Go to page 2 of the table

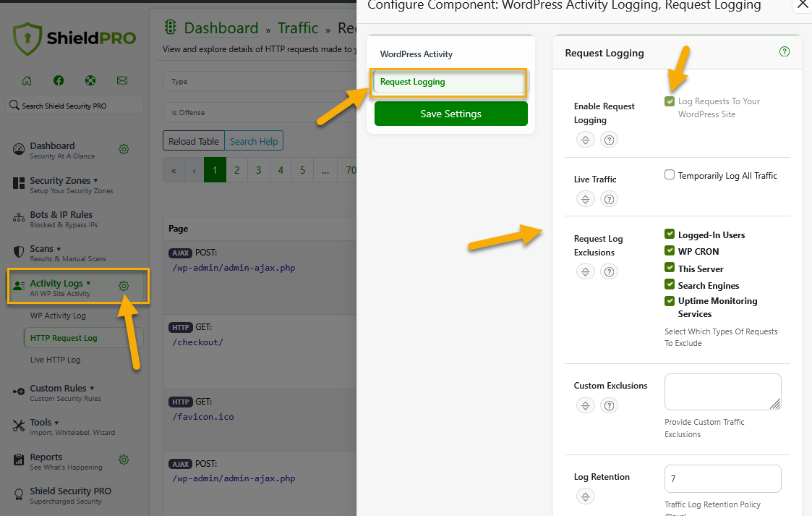click(236, 170)
